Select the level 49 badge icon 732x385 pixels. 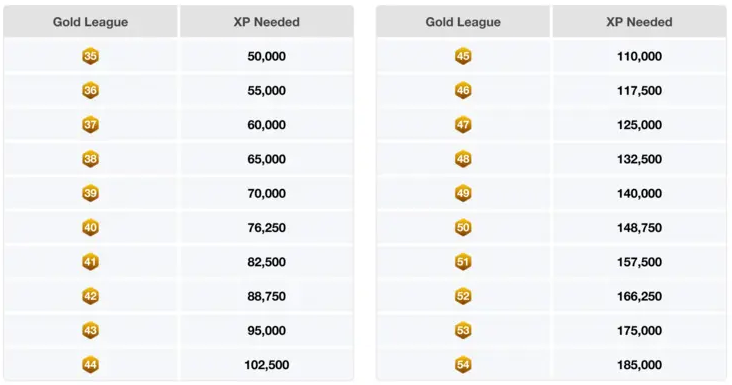click(463, 193)
